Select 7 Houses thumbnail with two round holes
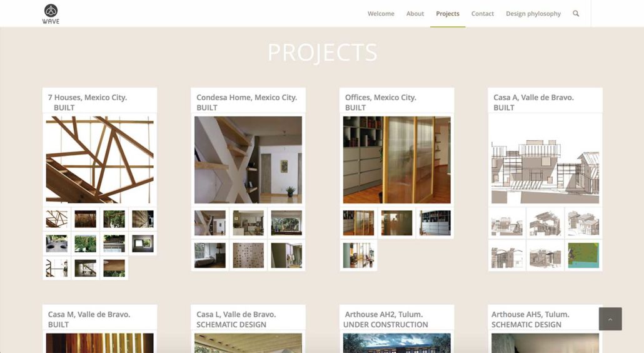644x353 pixels. 57,243
